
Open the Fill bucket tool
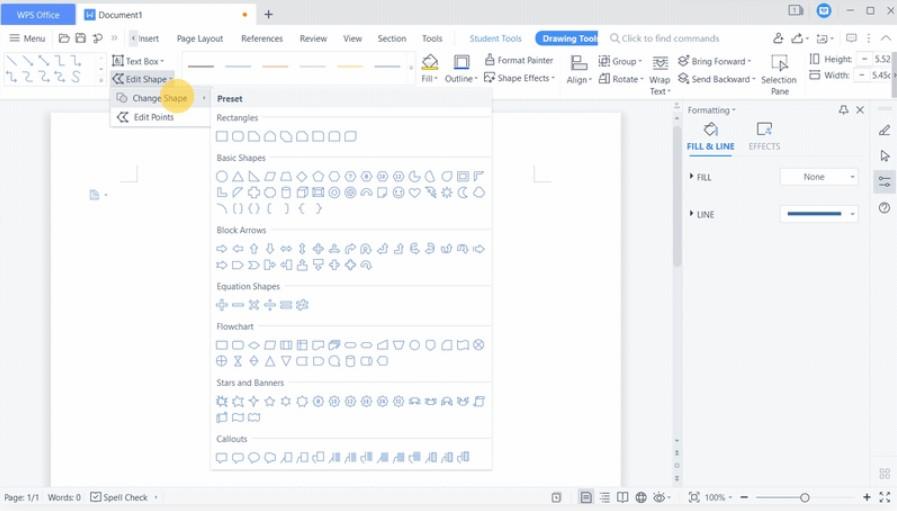pos(430,68)
